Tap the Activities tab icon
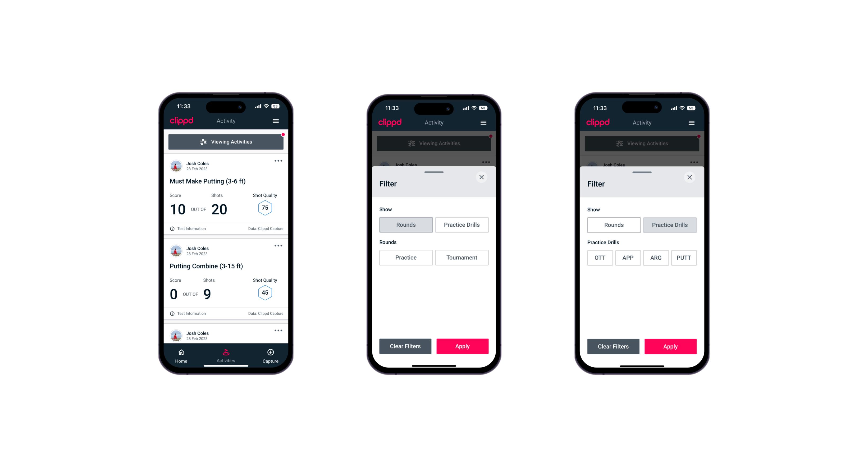Screen dimensions: 868x467 coord(227,353)
